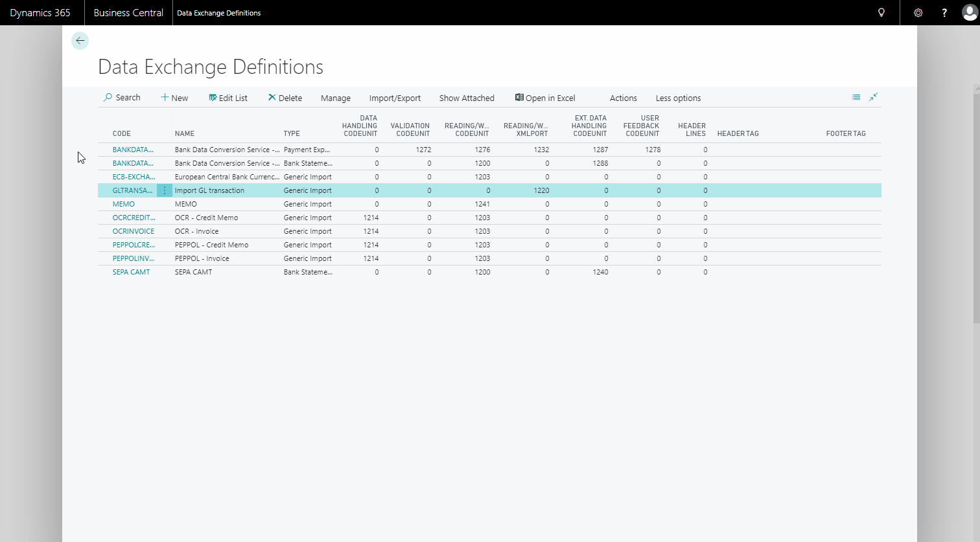980x542 pixels.
Task: Open settings with the gear icon
Action: coord(918,12)
